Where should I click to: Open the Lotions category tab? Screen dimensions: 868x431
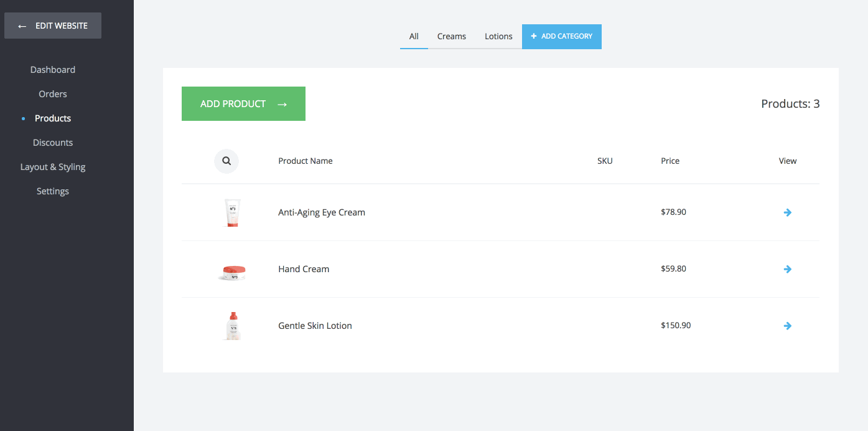(x=498, y=36)
